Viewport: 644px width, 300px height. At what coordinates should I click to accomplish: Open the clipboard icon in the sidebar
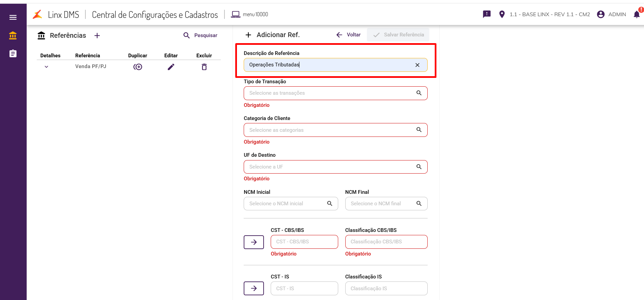click(x=13, y=54)
